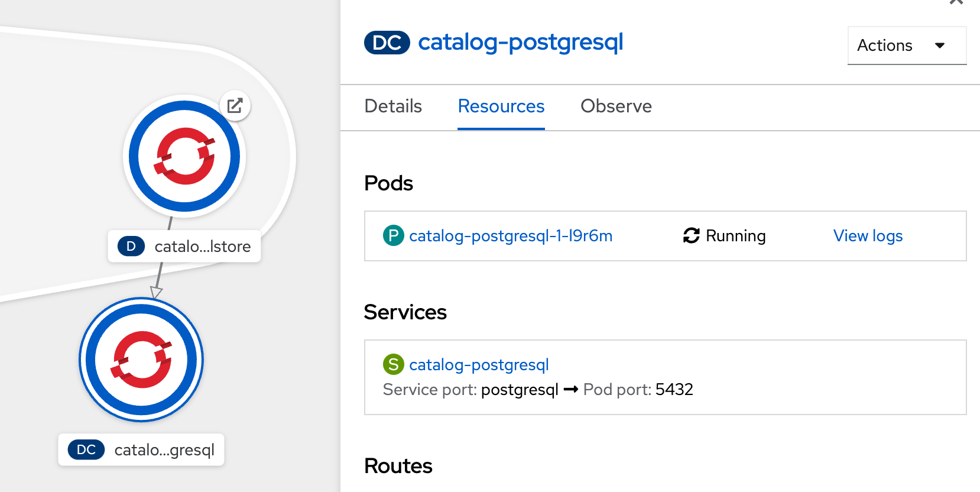Image resolution: width=980 pixels, height=492 pixels.
Task: Click the Pod port 5432 value
Action: pos(674,390)
